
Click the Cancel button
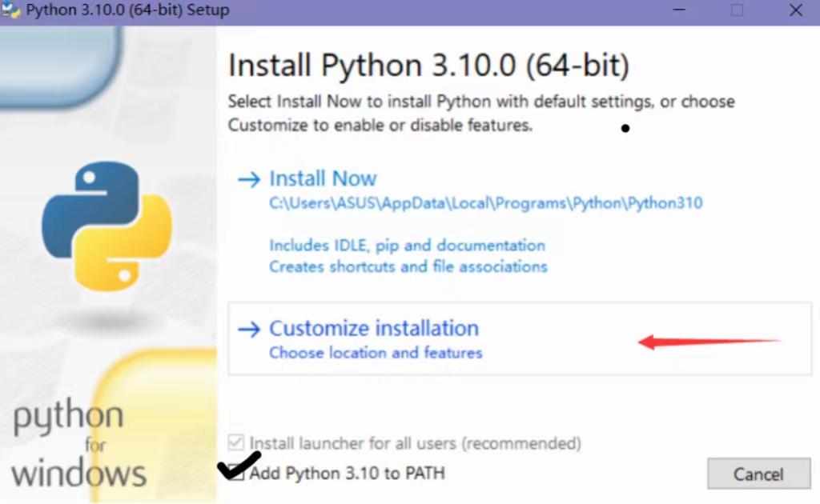pos(759,474)
